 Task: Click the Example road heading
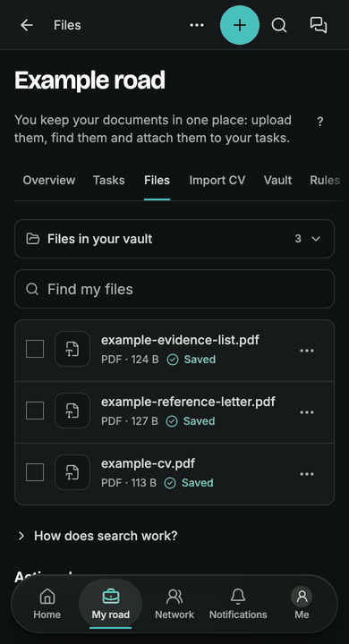[89, 80]
